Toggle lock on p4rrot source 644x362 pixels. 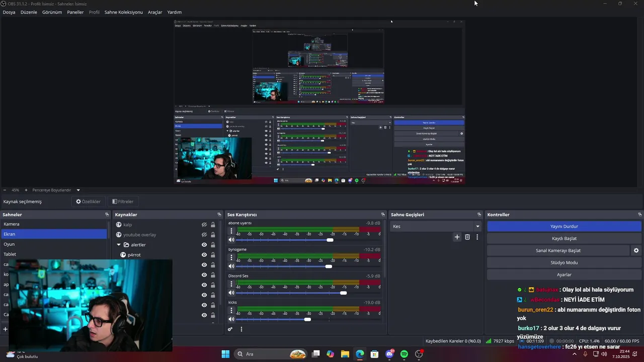pyautogui.click(x=213, y=255)
